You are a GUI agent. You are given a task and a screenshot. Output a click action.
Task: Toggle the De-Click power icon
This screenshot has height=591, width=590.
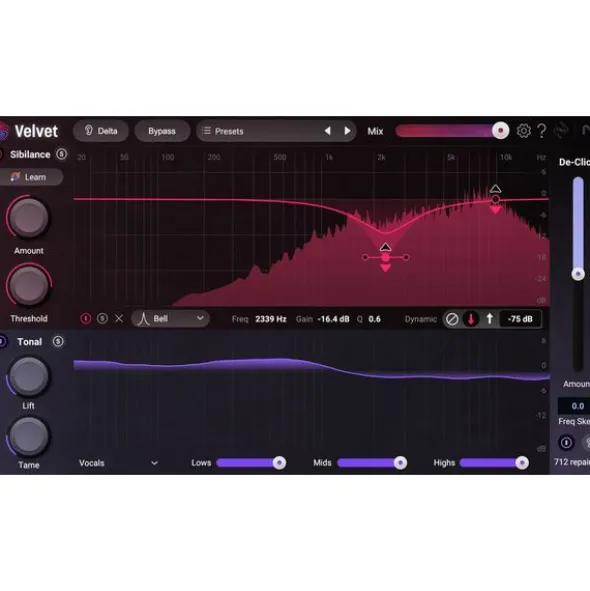click(x=566, y=442)
